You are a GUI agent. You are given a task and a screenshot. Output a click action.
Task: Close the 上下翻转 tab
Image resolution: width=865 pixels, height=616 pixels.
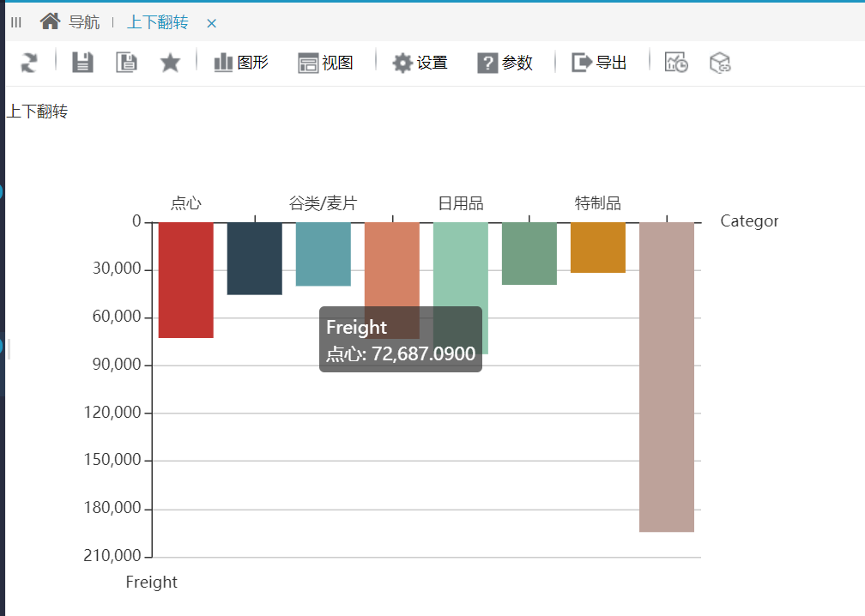point(211,23)
